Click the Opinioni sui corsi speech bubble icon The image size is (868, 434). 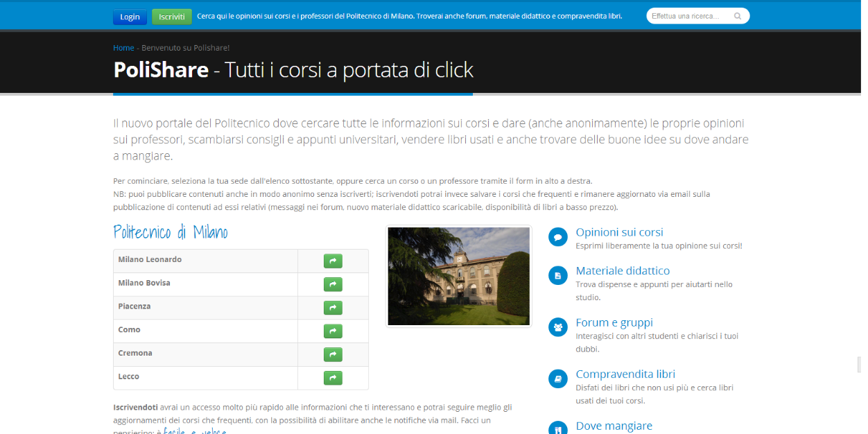tap(558, 237)
